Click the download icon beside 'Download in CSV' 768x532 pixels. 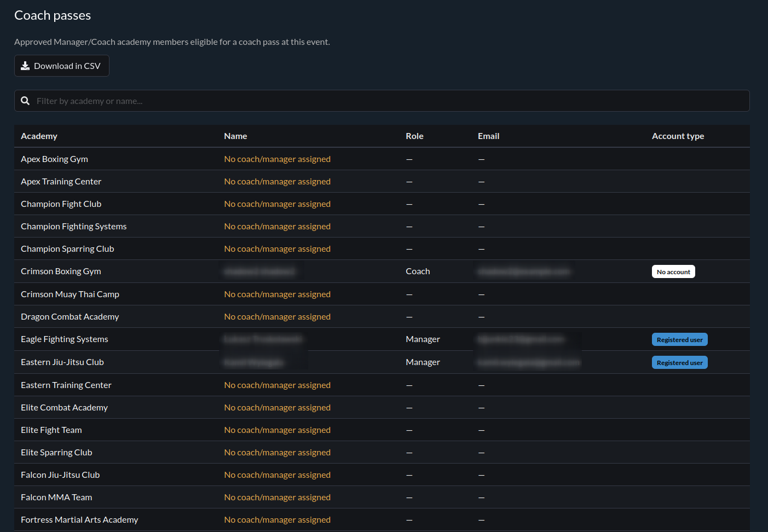[x=25, y=66]
